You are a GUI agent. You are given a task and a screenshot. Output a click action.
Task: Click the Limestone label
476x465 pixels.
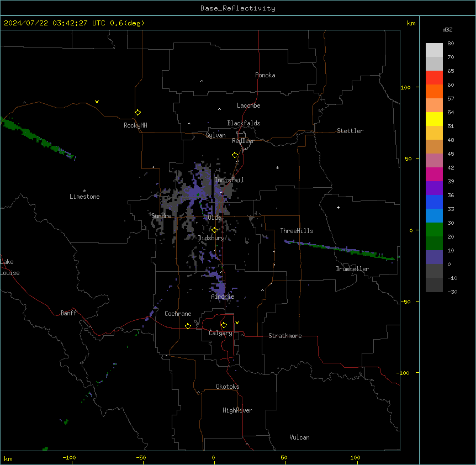[84, 197]
